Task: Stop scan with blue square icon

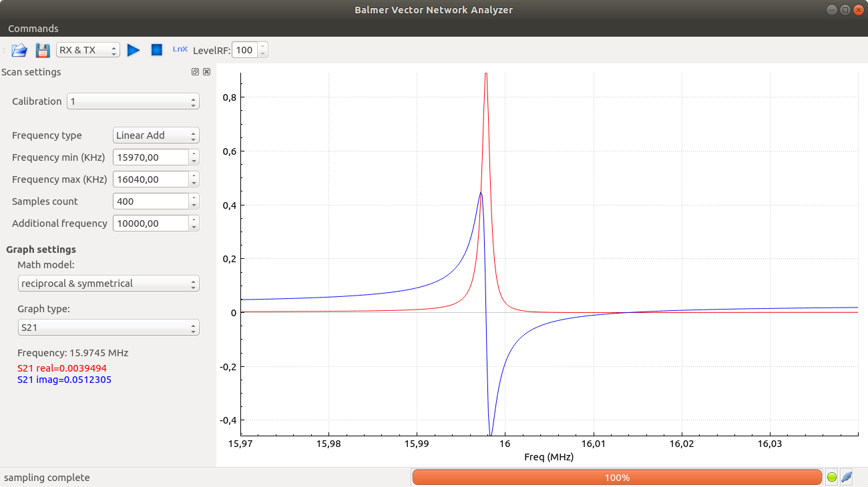Action: [157, 50]
